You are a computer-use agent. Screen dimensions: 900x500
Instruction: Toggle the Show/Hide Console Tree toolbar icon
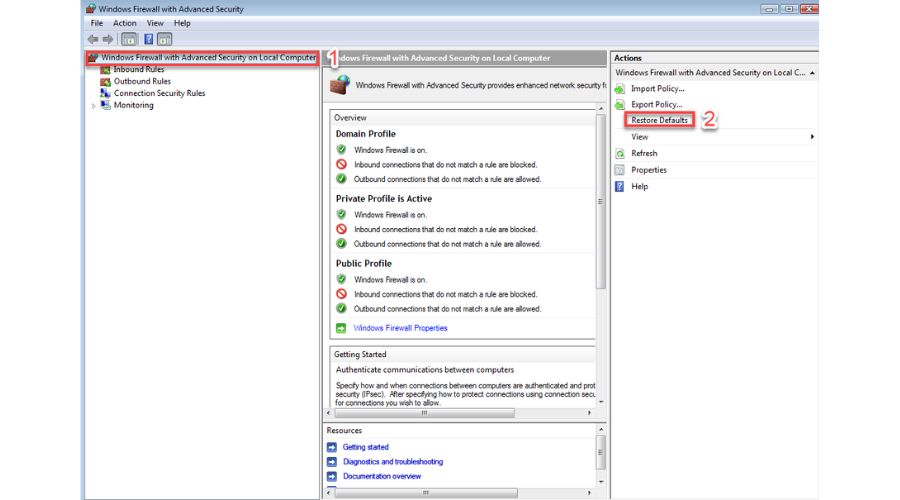pos(129,39)
